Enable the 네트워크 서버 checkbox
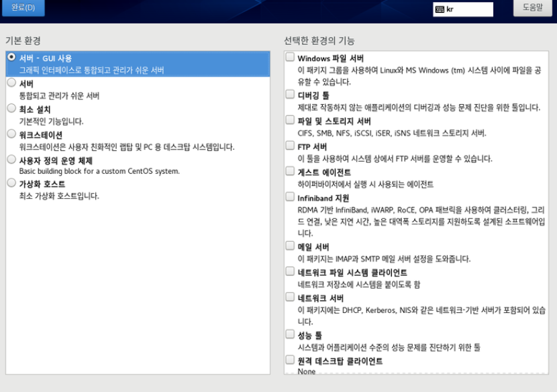 coord(290,297)
